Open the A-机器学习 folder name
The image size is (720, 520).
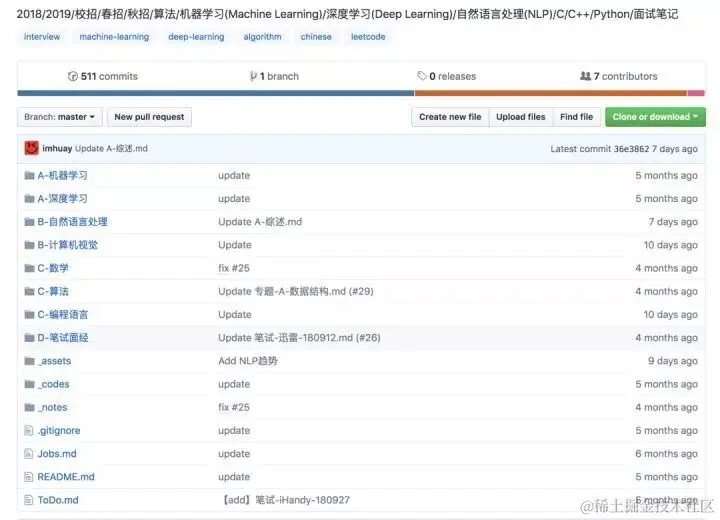coord(62,175)
